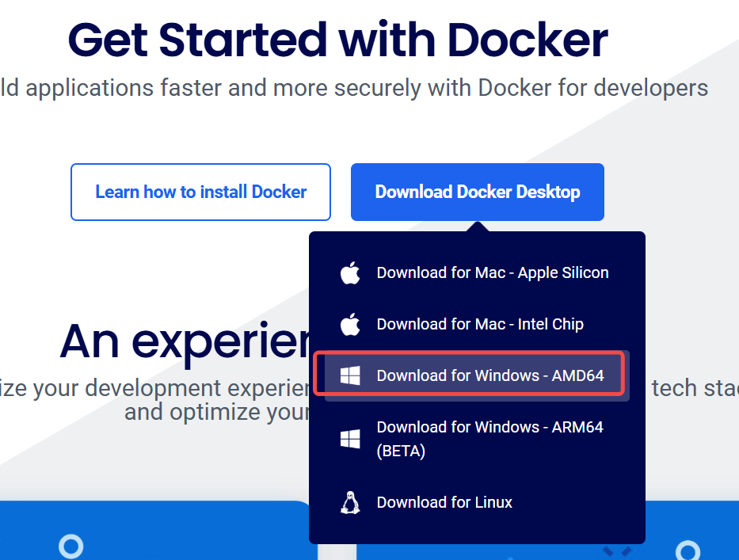This screenshot has height=560, width=739.
Task: Click the Windows logo beside AMD64
Action: [x=350, y=375]
